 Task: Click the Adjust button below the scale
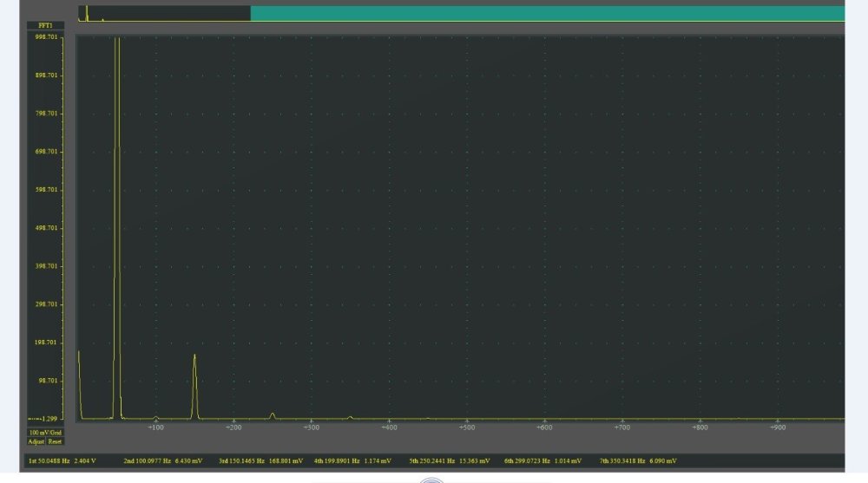point(36,441)
